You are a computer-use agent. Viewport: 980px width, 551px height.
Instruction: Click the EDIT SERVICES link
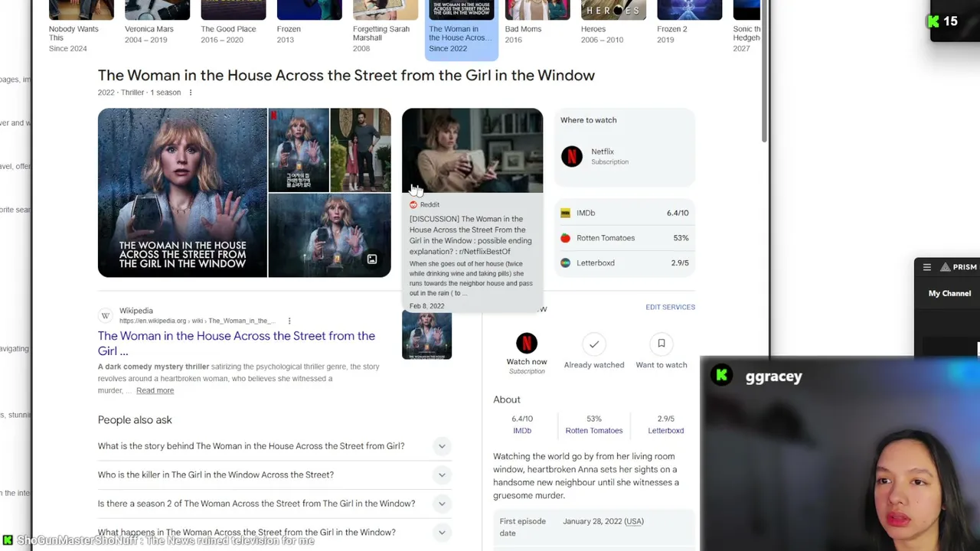(670, 307)
